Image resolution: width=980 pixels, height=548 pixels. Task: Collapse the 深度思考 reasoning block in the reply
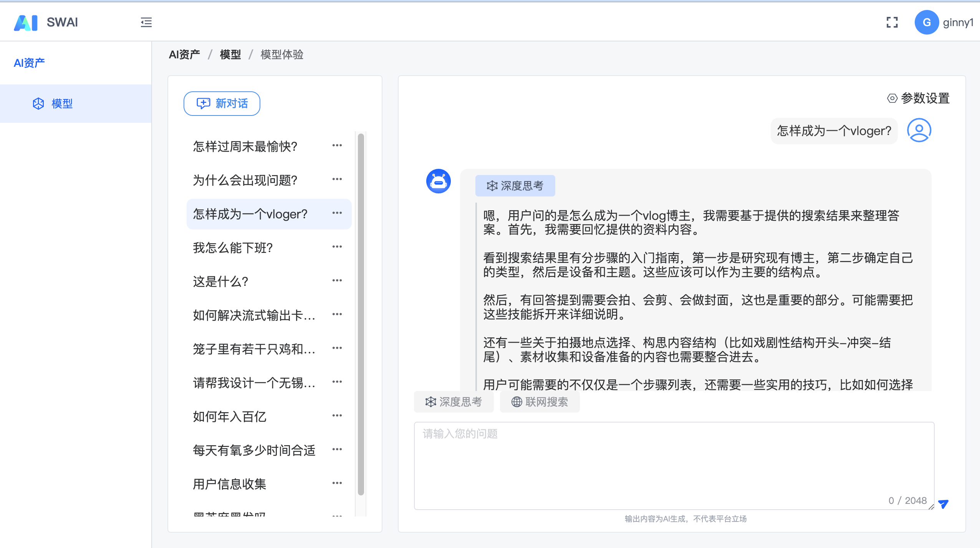[515, 186]
